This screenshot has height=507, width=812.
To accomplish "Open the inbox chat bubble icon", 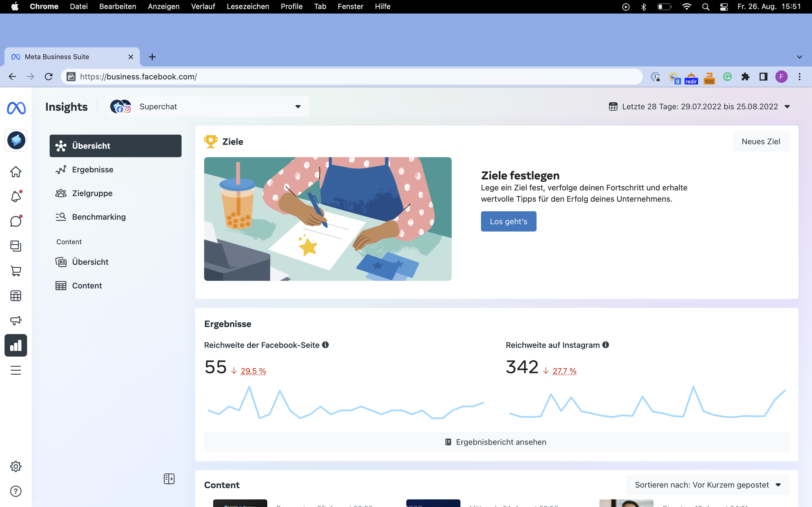I will point(16,221).
